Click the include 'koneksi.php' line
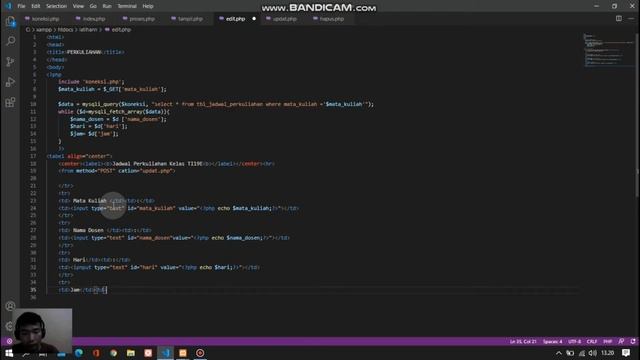This screenshot has width=640, height=360. (91, 82)
